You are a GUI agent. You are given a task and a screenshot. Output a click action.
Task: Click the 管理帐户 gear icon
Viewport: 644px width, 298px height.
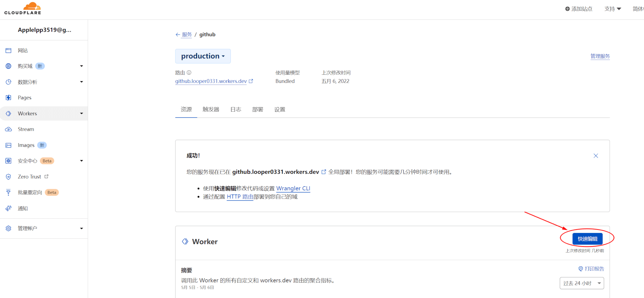click(x=8, y=228)
